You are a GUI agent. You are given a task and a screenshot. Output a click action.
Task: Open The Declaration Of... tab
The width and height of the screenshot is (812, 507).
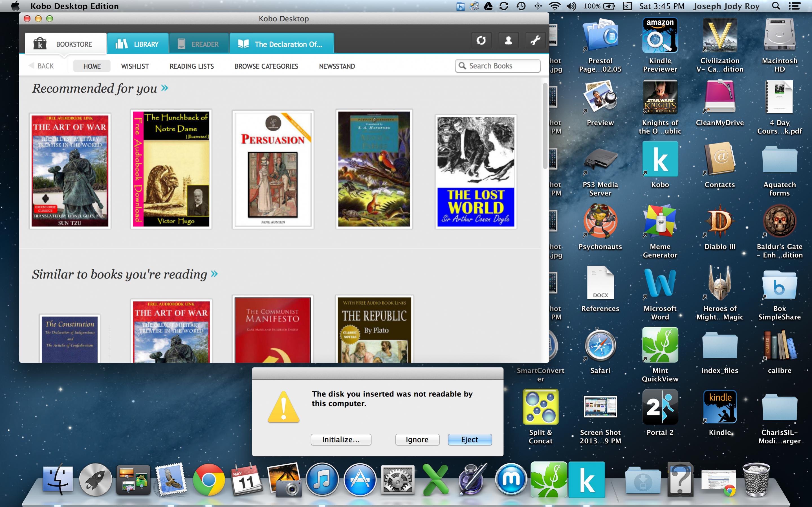281,44
